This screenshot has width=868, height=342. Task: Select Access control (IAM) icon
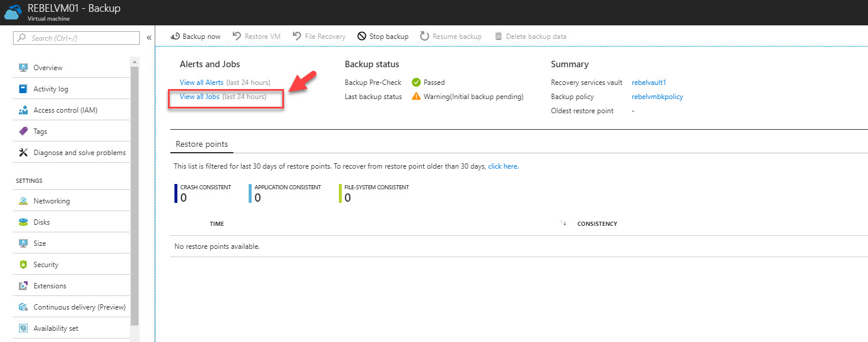pyautogui.click(x=24, y=110)
